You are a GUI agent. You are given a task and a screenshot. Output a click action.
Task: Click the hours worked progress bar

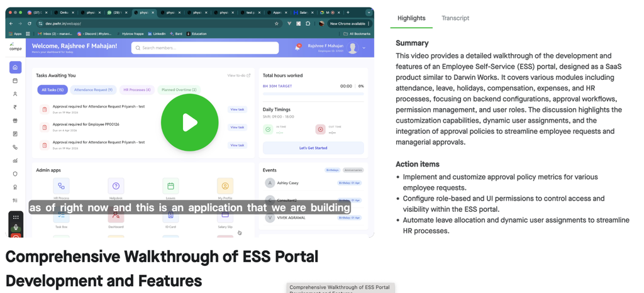tap(313, 94)
